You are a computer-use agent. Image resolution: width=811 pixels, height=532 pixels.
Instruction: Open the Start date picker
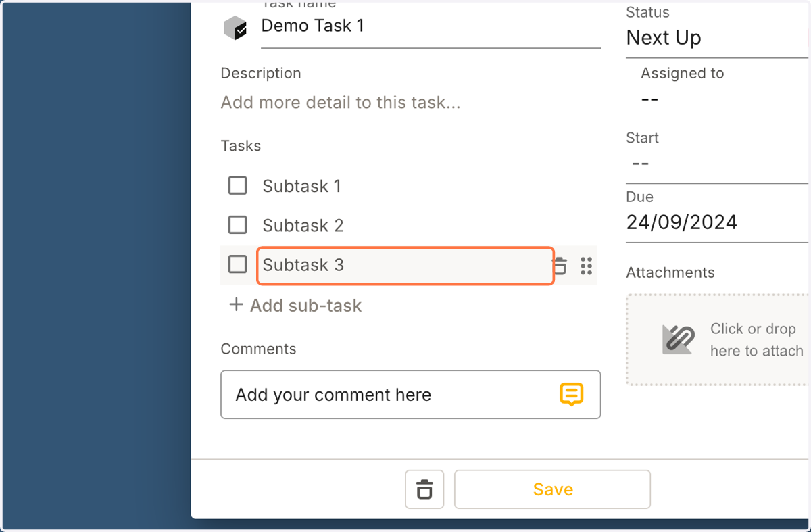pos(718,164)
